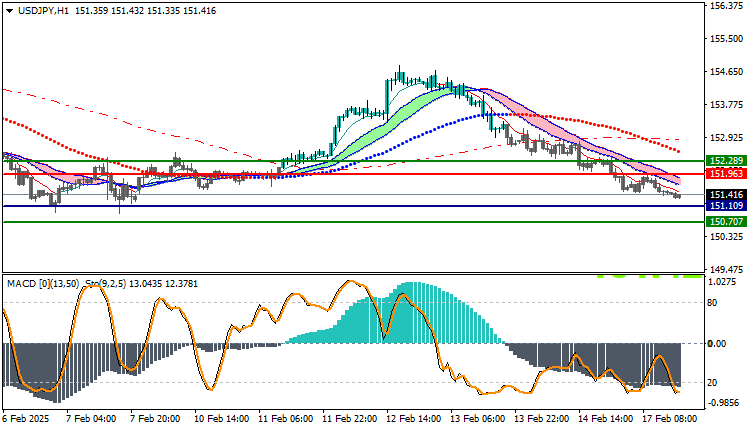The width and height of the screenshot is (750, 430).
Task: Select the -0.9856 indicator scale value
Action: pyautogui.click(x=723, y=403)
